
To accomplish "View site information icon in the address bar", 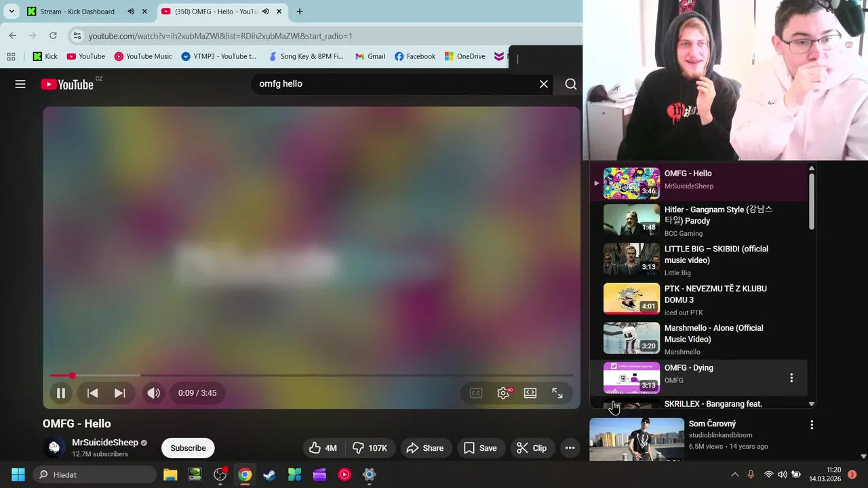I will coord(77,36).
